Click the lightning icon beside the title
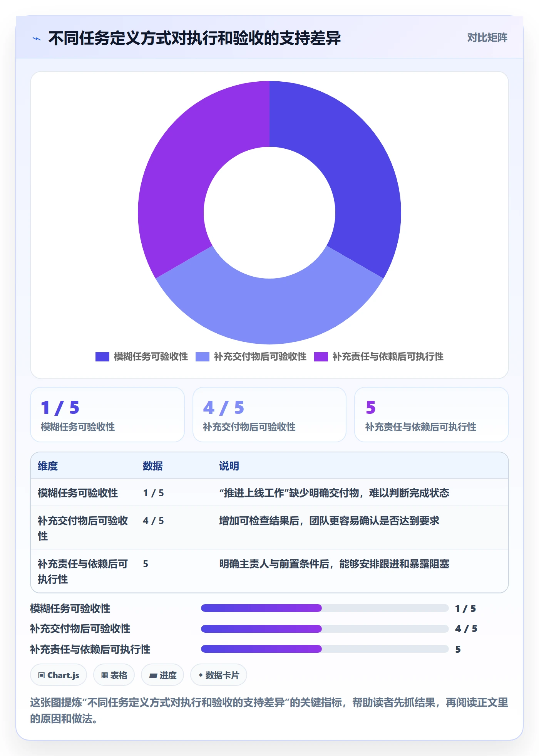The width and height of the screenshot is (539, 756). (x=37, y=39)
